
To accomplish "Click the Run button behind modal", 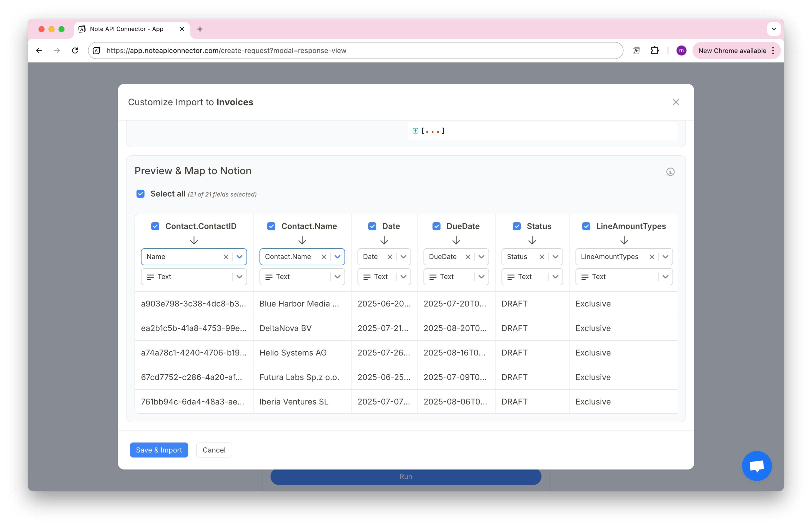I will point(406,476).
